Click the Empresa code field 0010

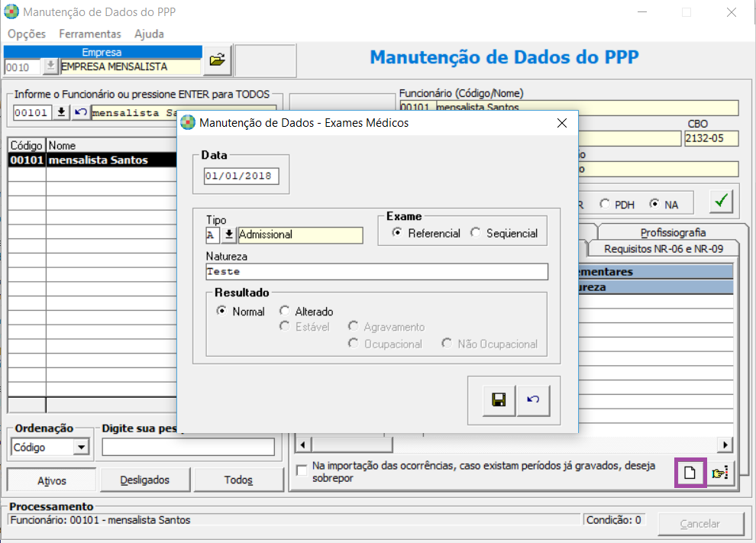(23, 67)
